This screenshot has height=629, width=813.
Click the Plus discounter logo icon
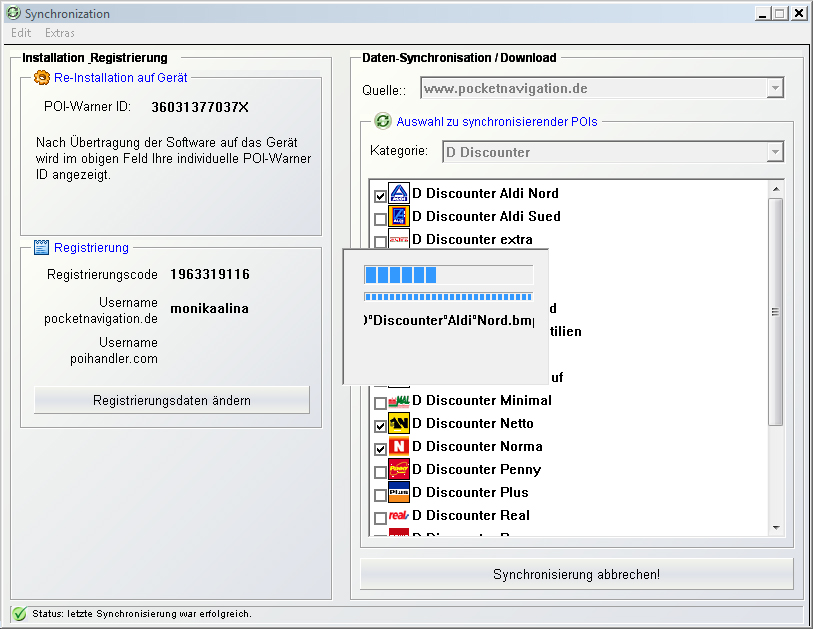tap(399, 493)
